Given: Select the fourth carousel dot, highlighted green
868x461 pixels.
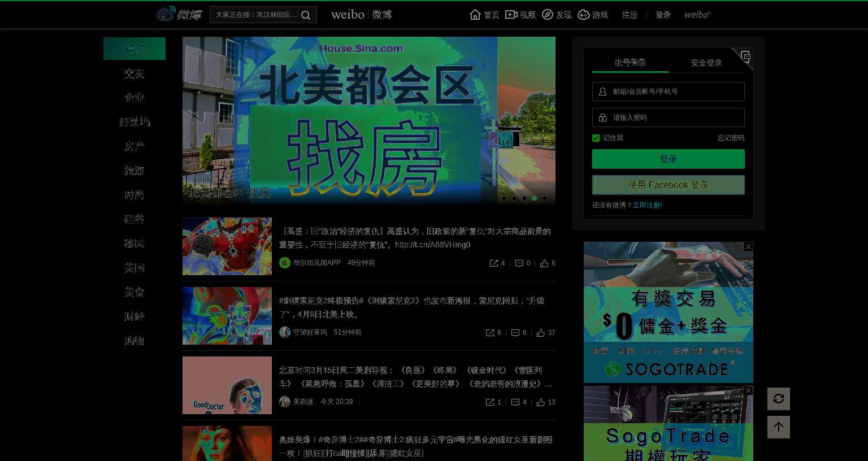Looking at the screenshot, I should click(535, 198).
